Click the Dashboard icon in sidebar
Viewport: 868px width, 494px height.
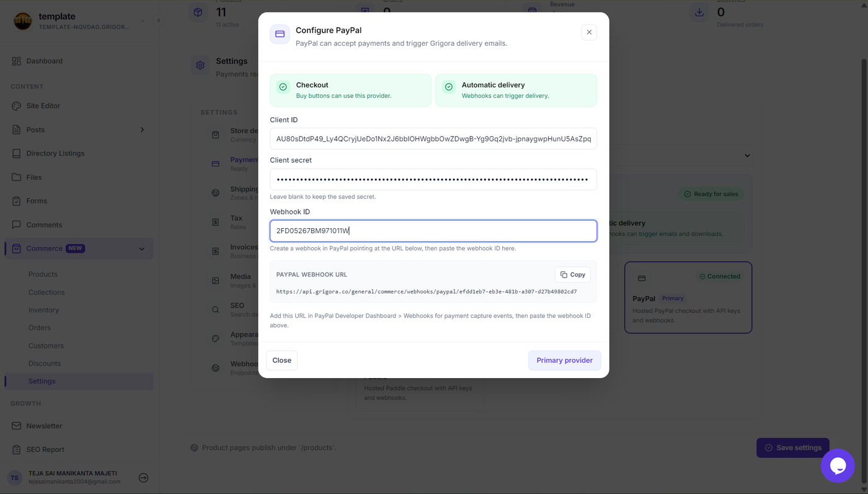[16, 61]
